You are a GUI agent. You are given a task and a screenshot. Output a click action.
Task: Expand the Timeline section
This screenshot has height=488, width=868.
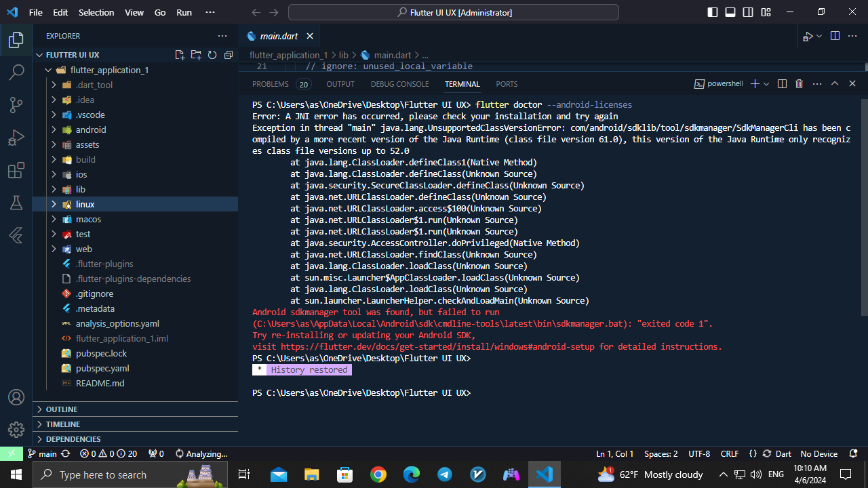coord(135,424)
